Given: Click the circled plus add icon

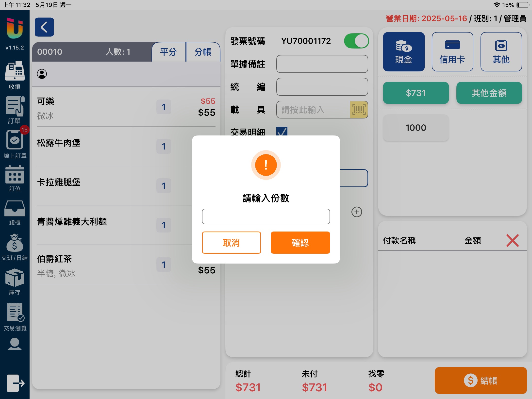Looking at the screenshot, I should click(x=357, y=212).
